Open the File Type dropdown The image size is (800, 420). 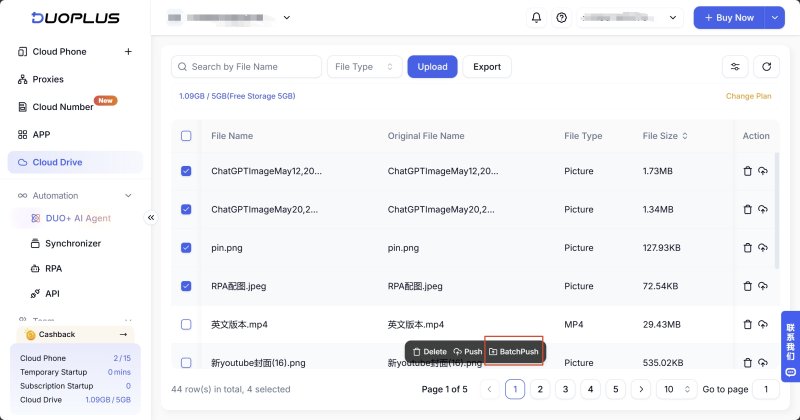(x=364, y=67)
